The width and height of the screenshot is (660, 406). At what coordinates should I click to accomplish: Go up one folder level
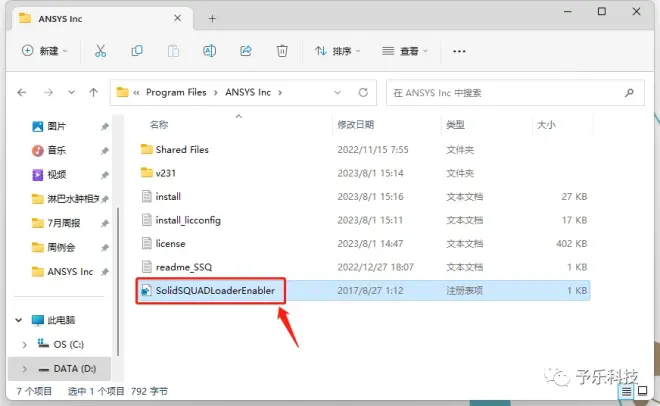93,92
